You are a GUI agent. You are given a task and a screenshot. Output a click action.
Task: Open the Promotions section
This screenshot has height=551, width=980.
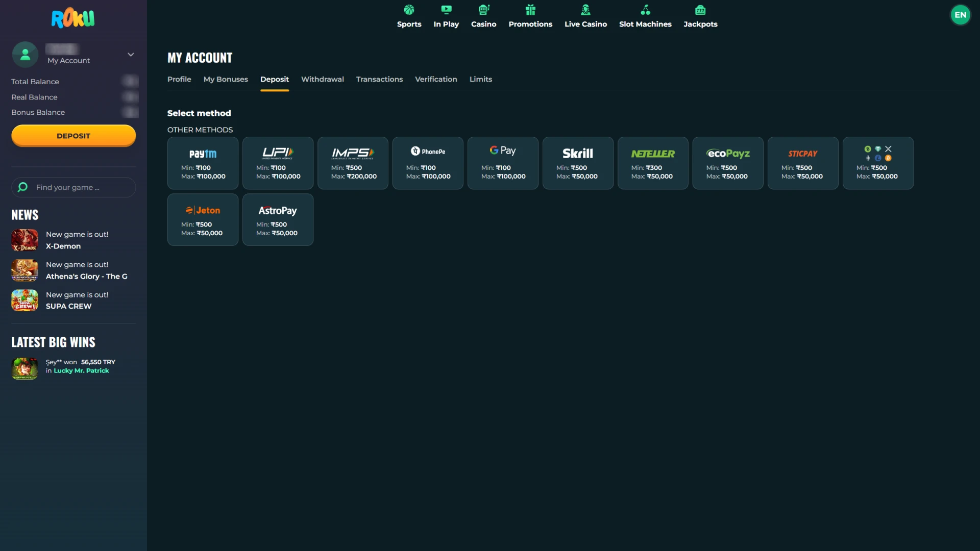click(530, 16)
